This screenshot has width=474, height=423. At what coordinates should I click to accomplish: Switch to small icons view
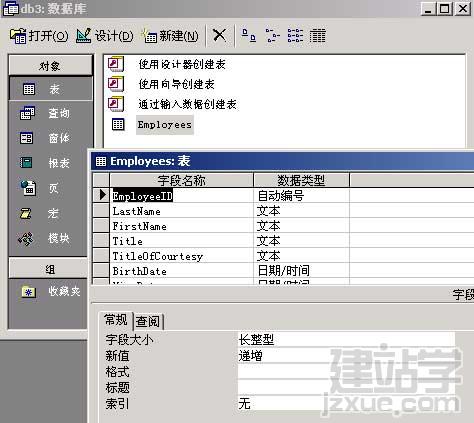click(x=272, y=35)
